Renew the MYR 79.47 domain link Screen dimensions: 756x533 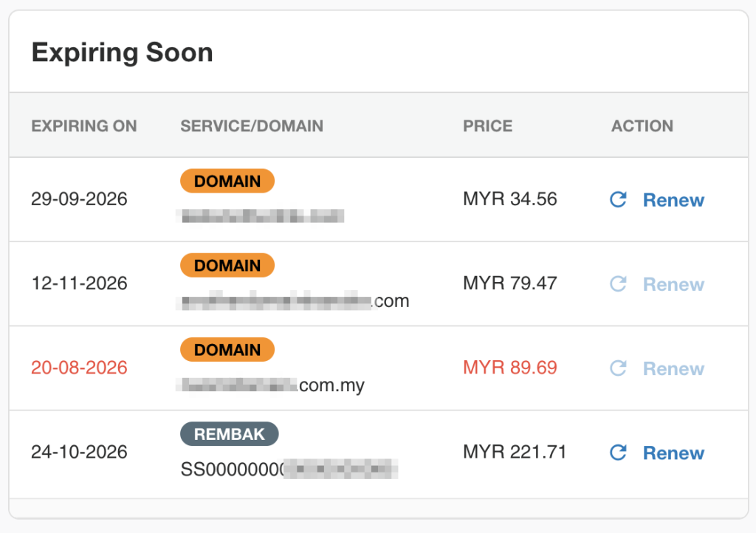tap(673, 284)
